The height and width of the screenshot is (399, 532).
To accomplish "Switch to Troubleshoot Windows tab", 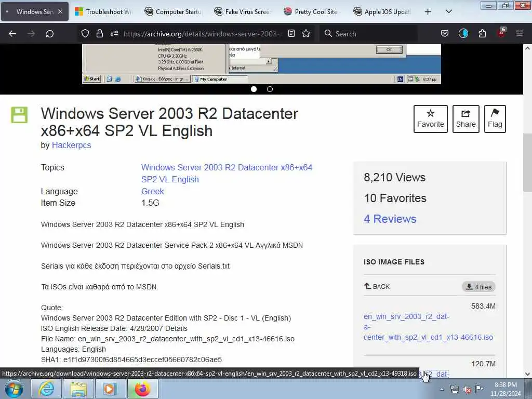I will (x=103, y=11).
